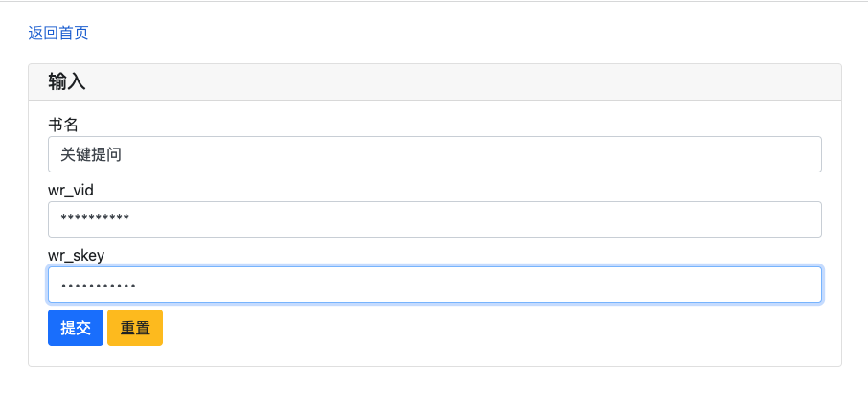Click the blank page area right of 返回首页

point(479,33)
